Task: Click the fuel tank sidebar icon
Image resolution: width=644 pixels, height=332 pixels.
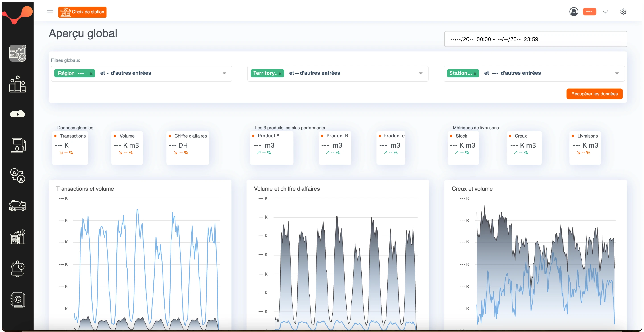Action: (x=17, y=114)
